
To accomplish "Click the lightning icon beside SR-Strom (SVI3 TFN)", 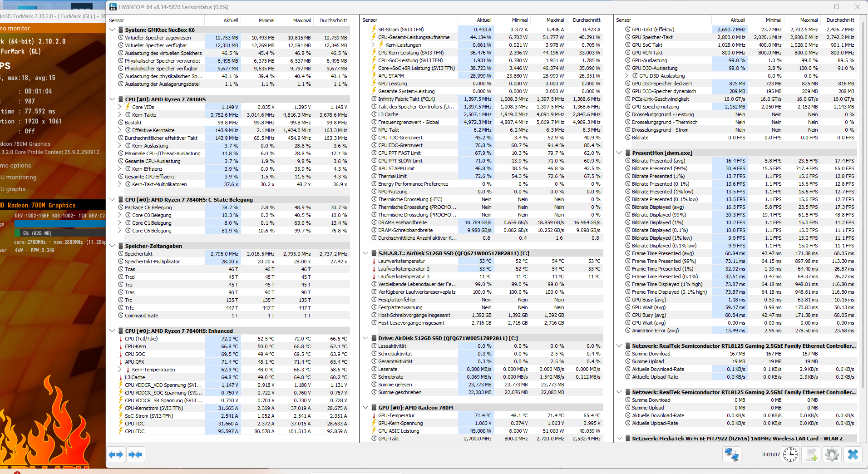I will coord(374,30).
